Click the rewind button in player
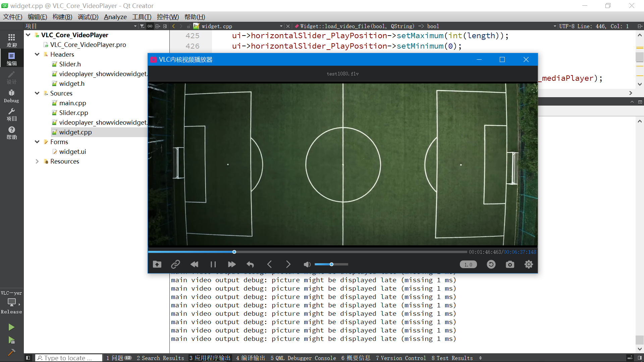Viewport: 644px width, 362px height. pos(194,264)
